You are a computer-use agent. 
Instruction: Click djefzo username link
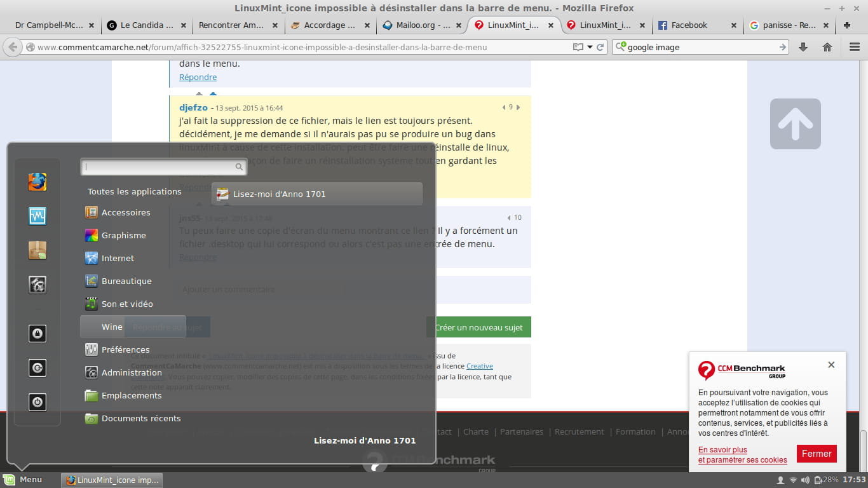coord(193,108)
